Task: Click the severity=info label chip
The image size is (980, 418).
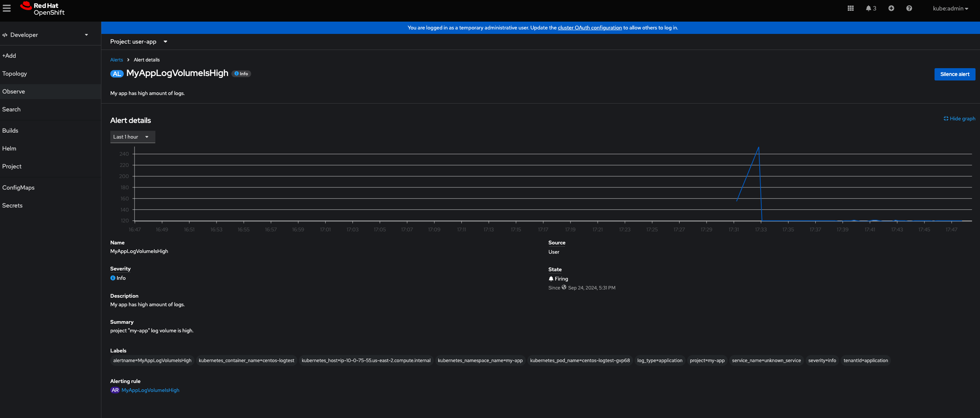Action: 822,361
